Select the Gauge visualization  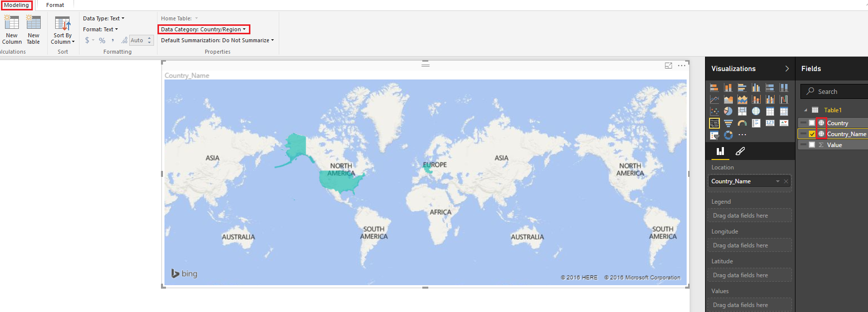(x=742, y=123)
